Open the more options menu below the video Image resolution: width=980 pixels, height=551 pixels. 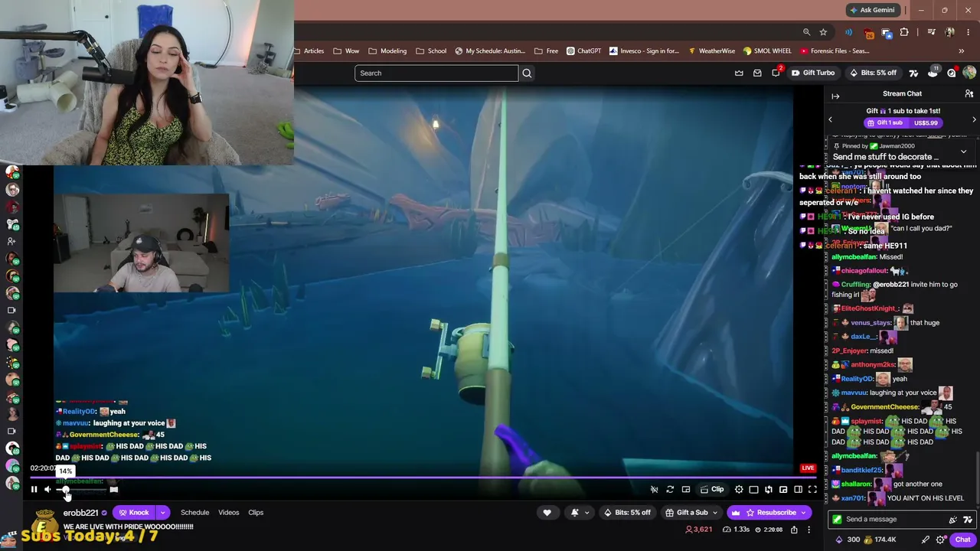808,530
